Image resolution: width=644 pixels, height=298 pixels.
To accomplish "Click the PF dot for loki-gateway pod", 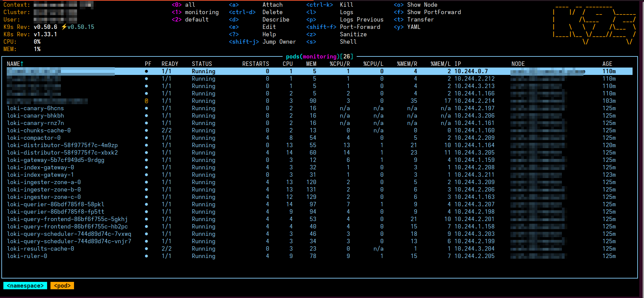I will (x=146, y=160).
